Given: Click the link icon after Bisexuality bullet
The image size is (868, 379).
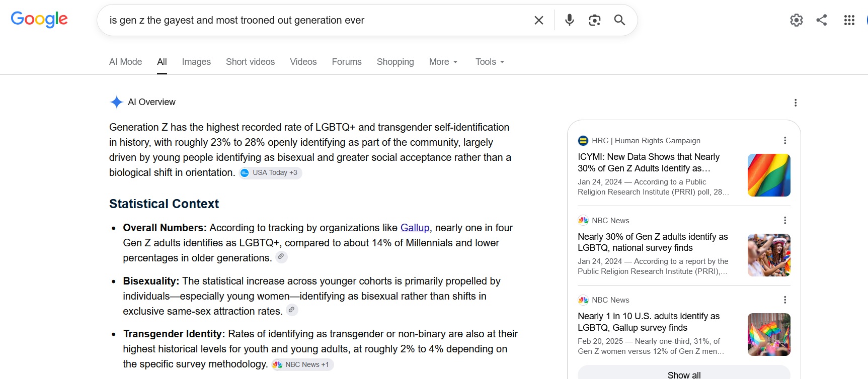Looking at the screenshot, I should pyautogui.click(x=292, y=310).
